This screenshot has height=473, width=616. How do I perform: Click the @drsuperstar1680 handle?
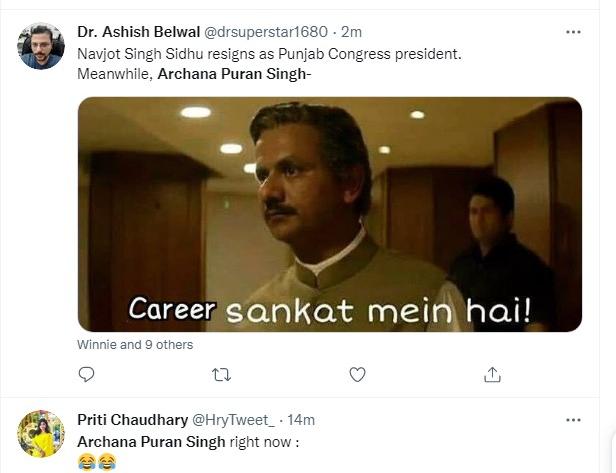(x=266, y=32)
